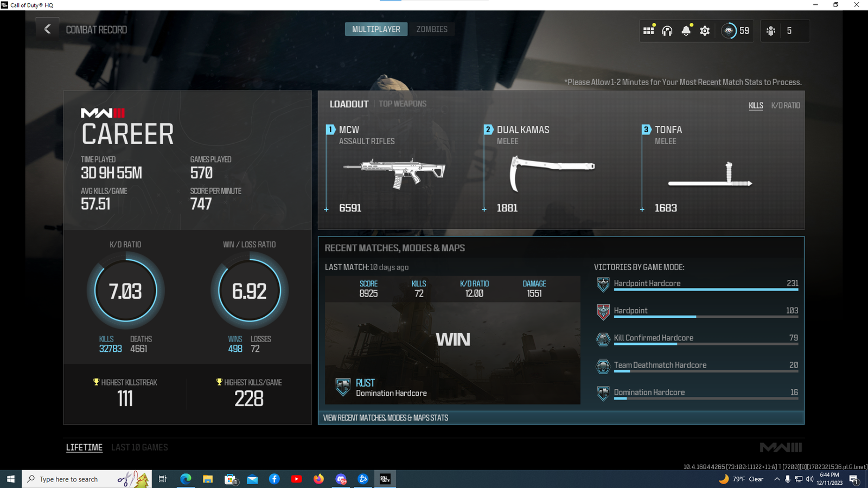The image size is (868, 488).
Task: Click the Windows taskbar search field
Action: (x=87, y=479)
